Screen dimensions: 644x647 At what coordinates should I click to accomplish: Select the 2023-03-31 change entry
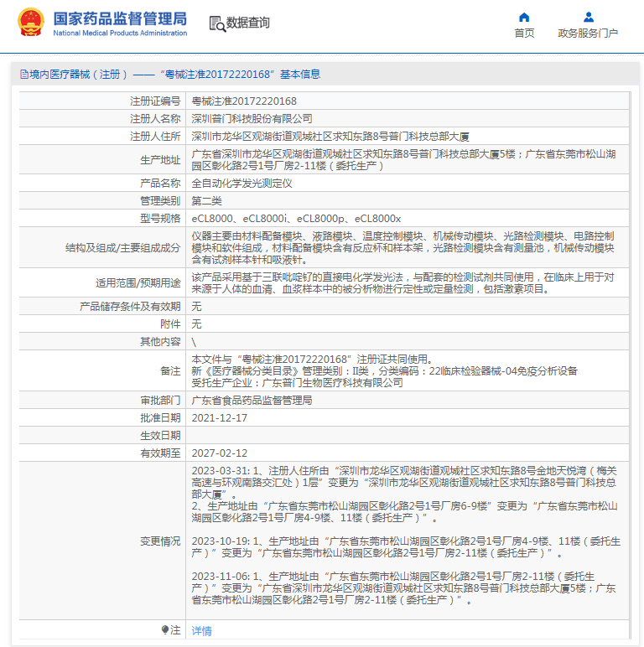[x=404, y=494]
